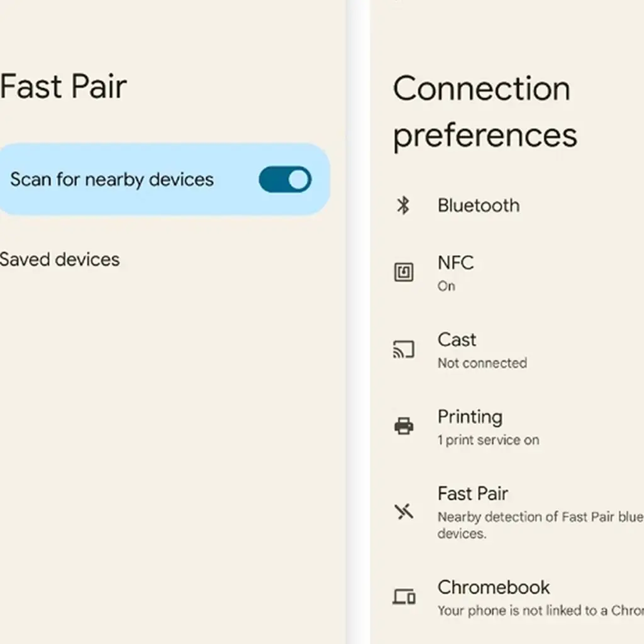Turn off the Scan for nearby devices switch
The image size is (644, 644).
(285, 179)
